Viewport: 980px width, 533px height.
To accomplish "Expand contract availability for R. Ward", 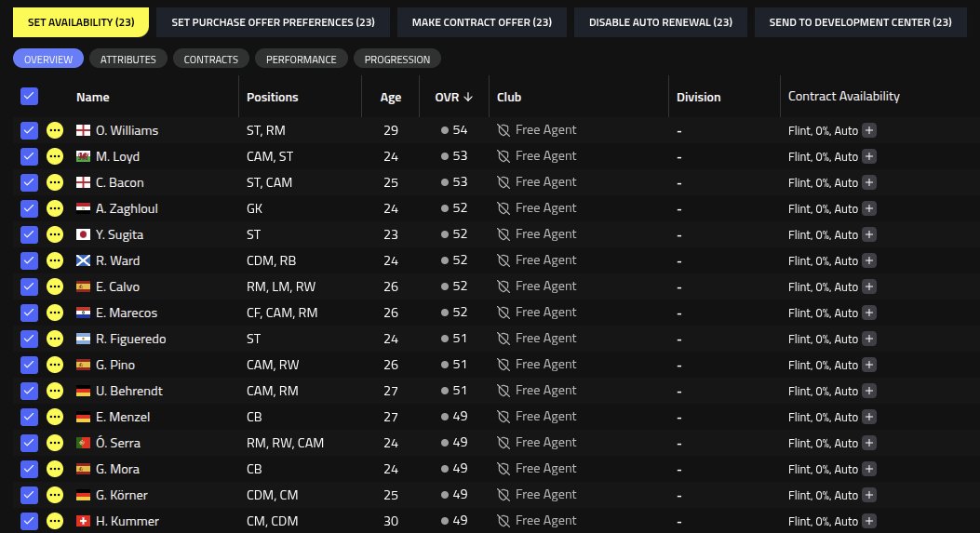I will 868,260.
